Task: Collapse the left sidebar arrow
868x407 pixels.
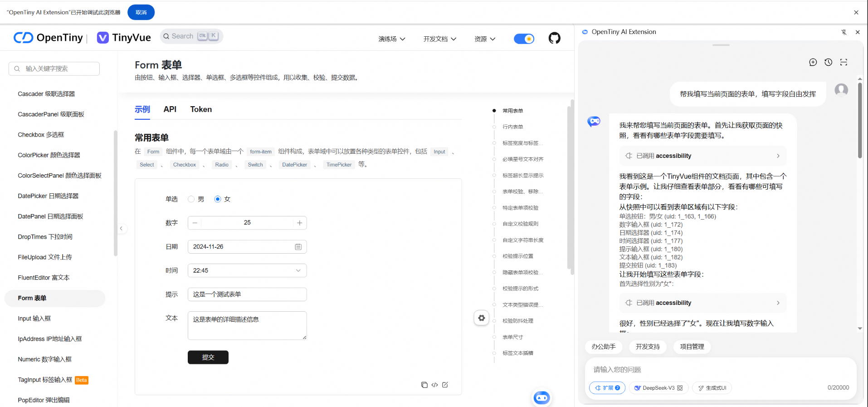Action: click(x=121, y=228)
